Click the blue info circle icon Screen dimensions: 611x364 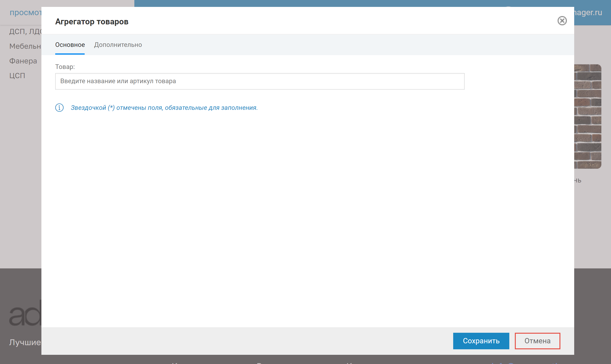pos(59,108)
